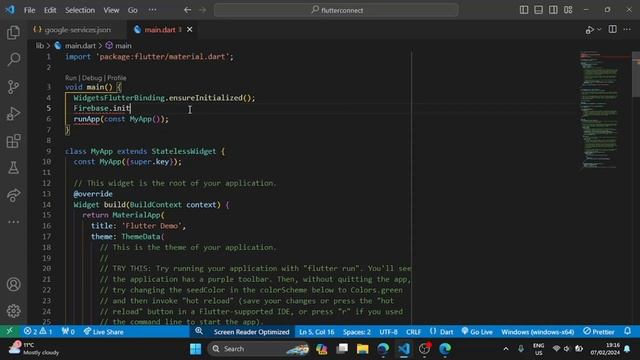This screenshot has height=360, width=640.
Task: Click Prettier status bar item
Action: tap(598, 331)
